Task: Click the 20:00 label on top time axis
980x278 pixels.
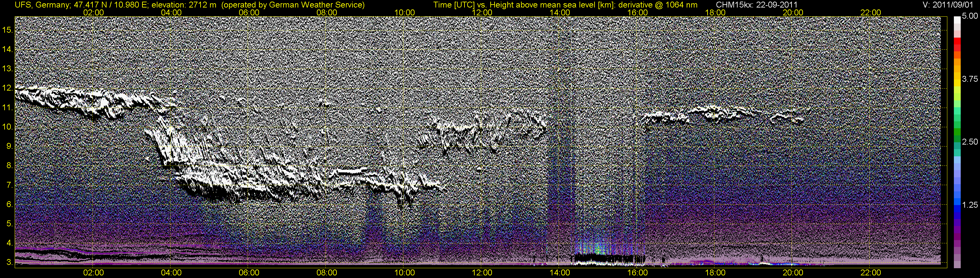Action: click(x=793, y=12)
